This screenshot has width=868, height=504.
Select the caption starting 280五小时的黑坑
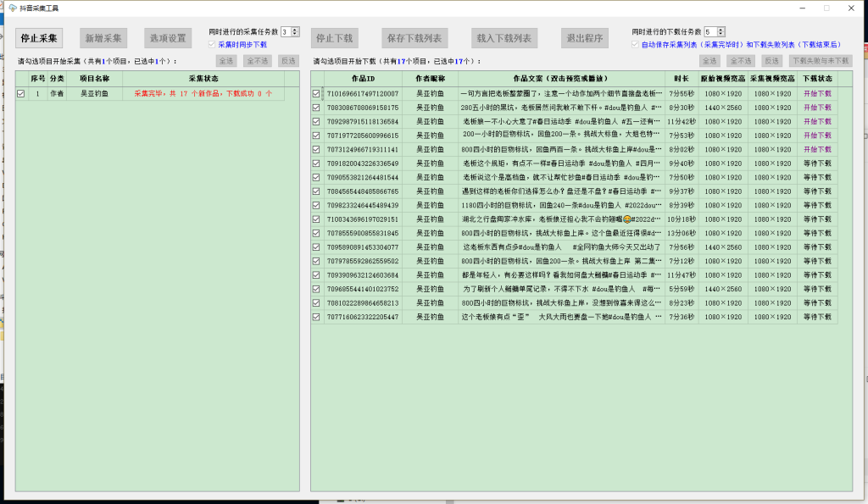(561, 108)
